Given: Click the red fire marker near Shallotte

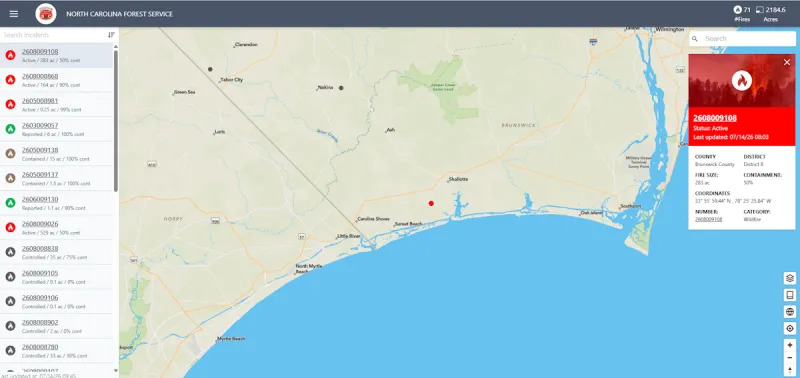Looking at the screenshot, I should tap(431, 203).
